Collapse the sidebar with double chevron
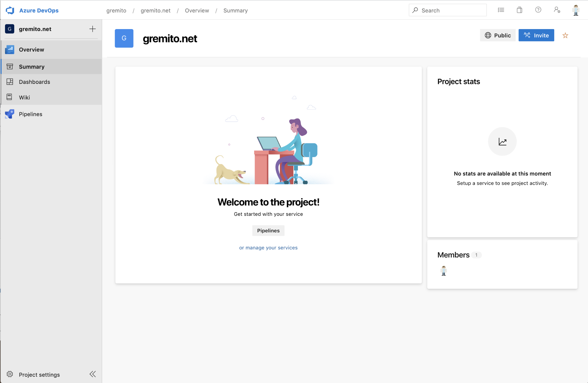This screenshot has height=383, width=588. (x=93, y=374)
